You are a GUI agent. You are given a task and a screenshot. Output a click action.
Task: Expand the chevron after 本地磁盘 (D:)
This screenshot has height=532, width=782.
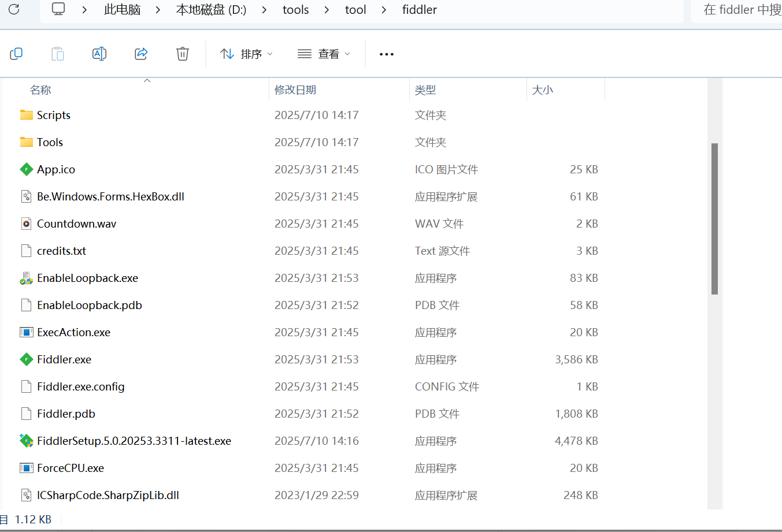tap(264, 10)
